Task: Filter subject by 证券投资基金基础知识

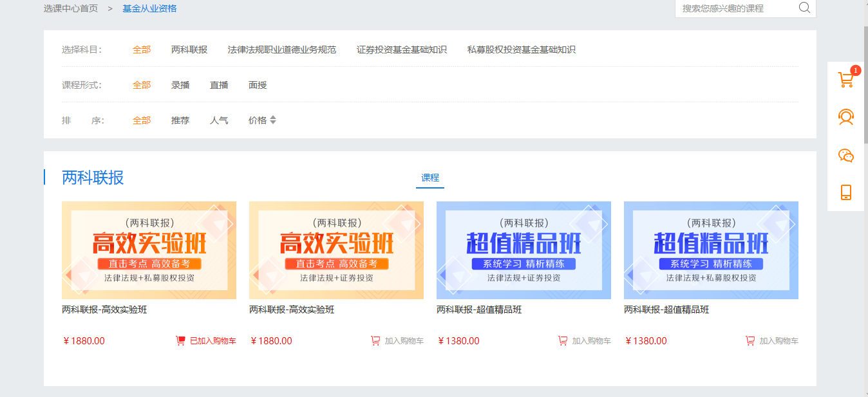Action: pos(402,50)
